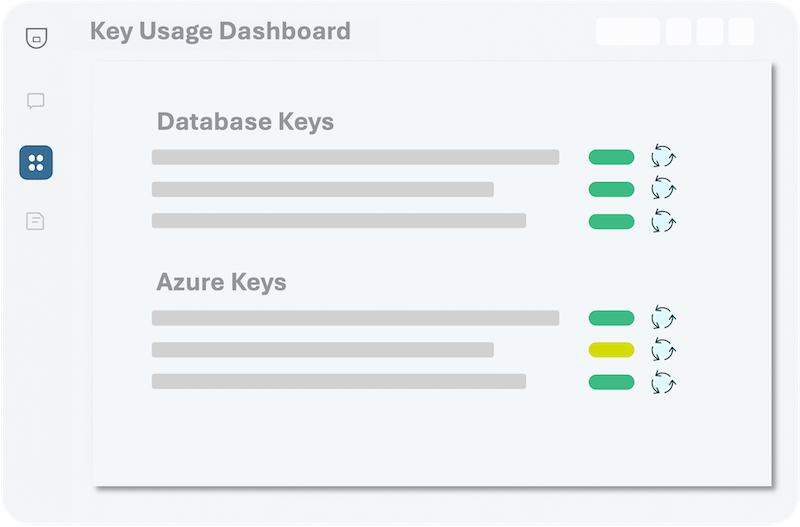
Task: Open the chat bubble sidebar icon
Action: point(36,101)
